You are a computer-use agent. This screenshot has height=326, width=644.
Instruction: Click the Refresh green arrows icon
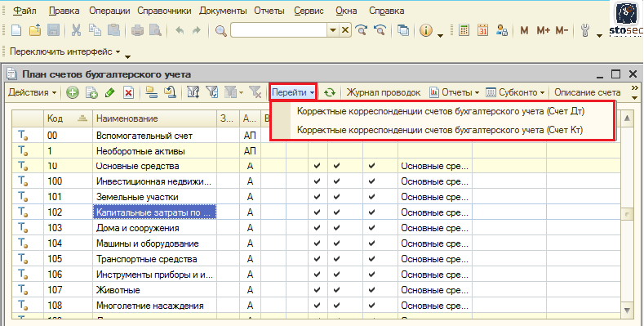point(330,93)
